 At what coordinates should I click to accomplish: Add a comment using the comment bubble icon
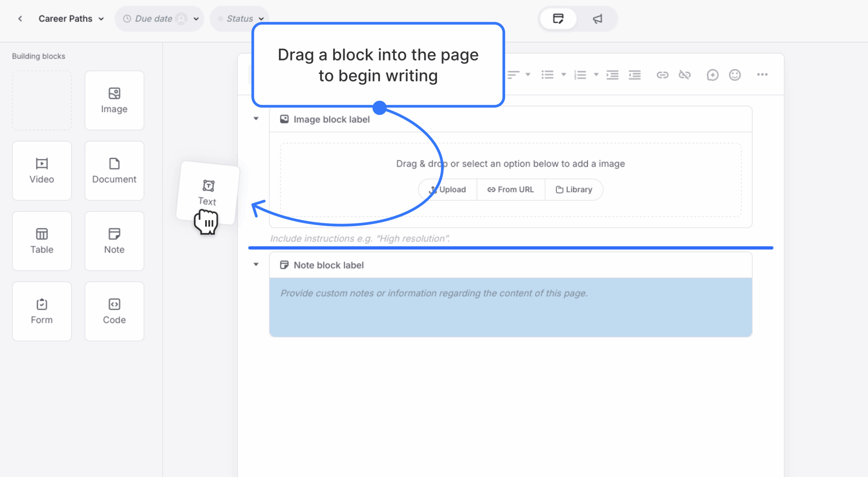click(x=713, y=75)
